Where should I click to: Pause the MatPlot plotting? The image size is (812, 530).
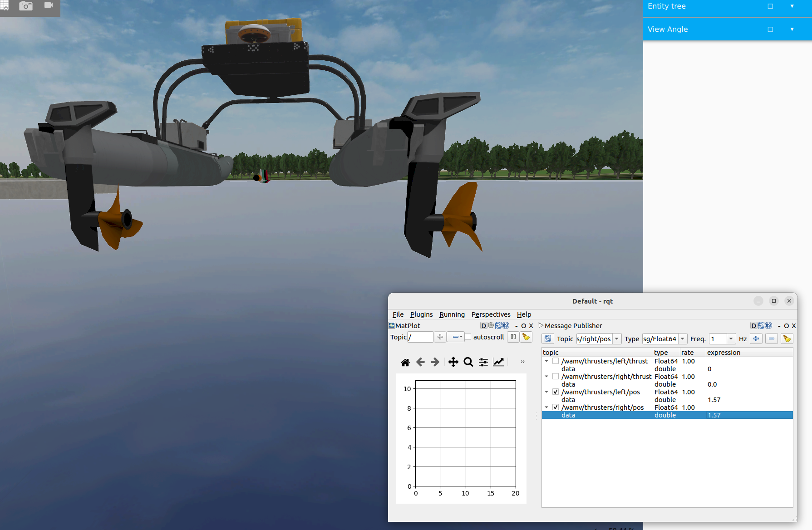(513, 337)
